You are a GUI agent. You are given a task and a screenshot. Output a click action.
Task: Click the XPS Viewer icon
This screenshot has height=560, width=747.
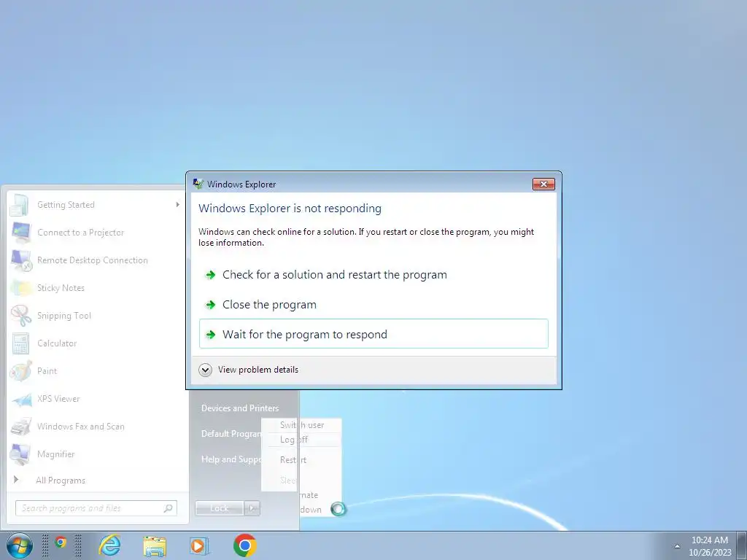click(x=22, y=400)
